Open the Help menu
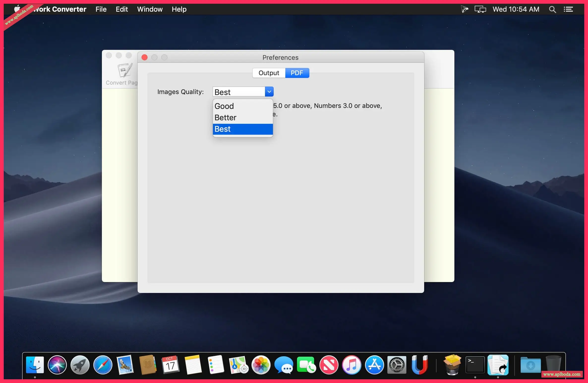Image resolution: width=588 pixels, height=383 pixels. (x=179, y=9)
